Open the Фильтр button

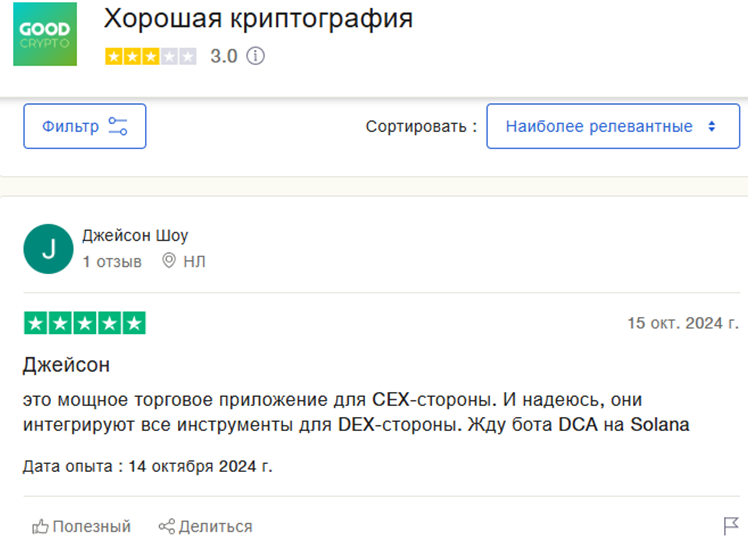pyautogui.click(x=85, y=126)
